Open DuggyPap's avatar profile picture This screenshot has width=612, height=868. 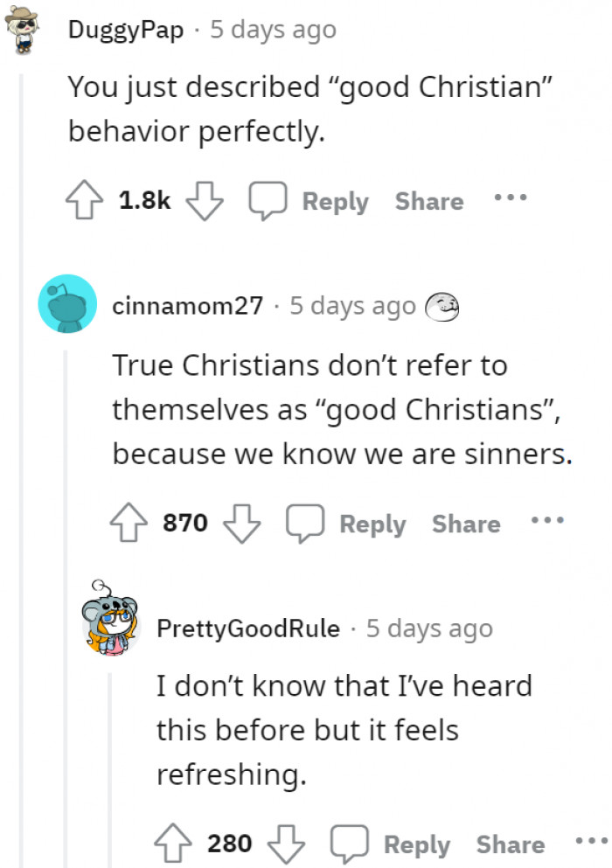(22, 31)
